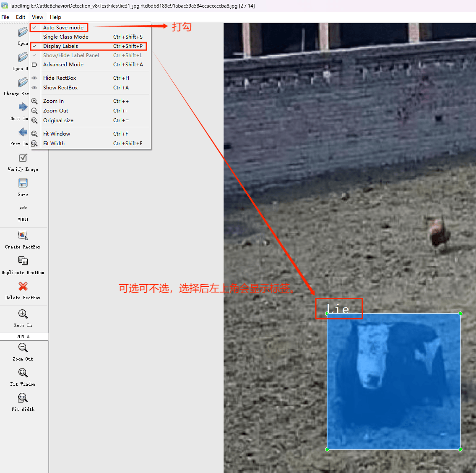Screen dimensions: 476x473
Task: Toggle Auto Save mode in View menu
Action: coord(90,27)
